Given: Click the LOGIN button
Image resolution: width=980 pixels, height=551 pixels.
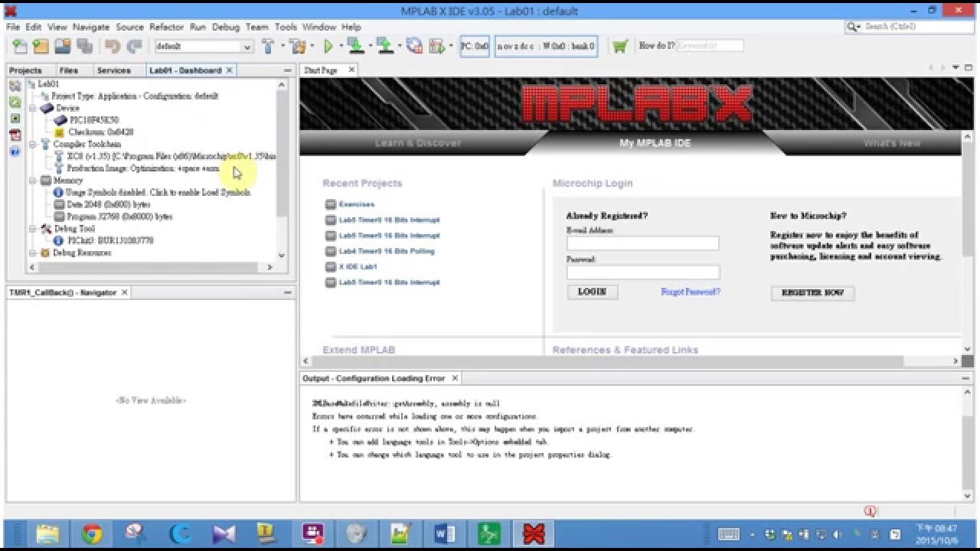Looking at the screenshot, I should pos(592,292).
